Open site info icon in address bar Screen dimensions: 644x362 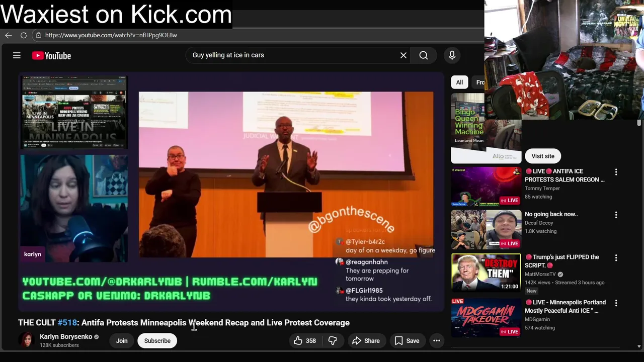point(38,35)
